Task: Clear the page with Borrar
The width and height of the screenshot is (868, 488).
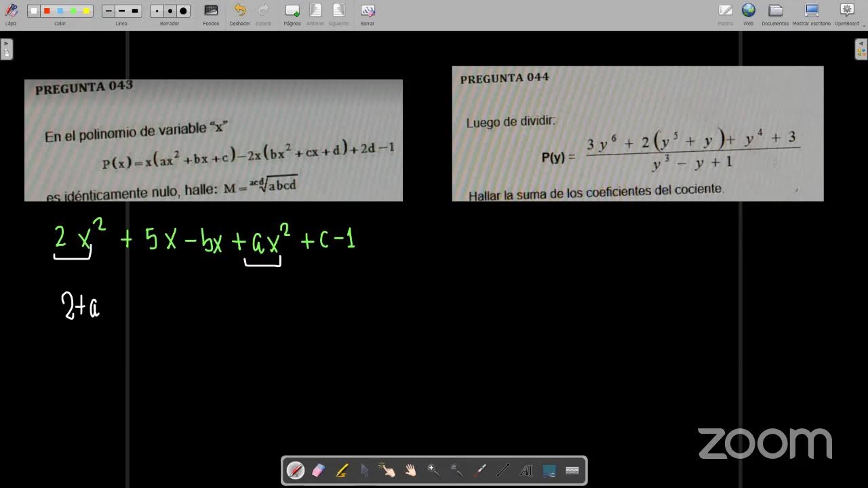Action: (x=368, y=14)
